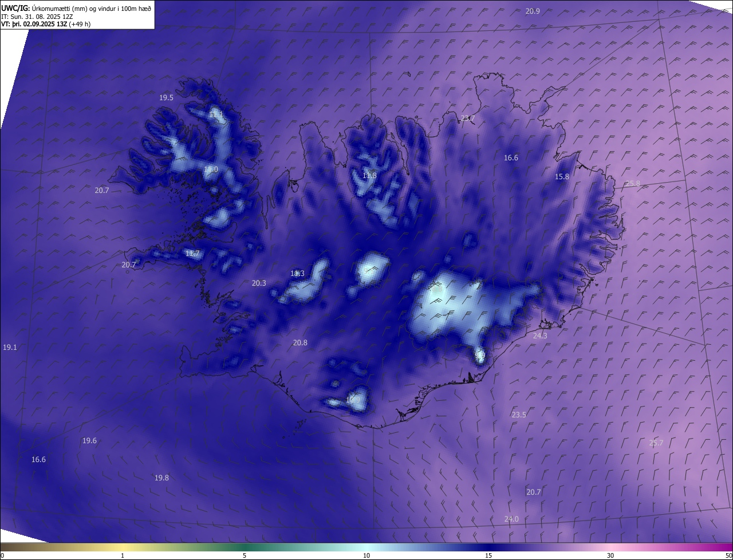Click the 11.8 value label
733x560 pixels.
click(x=369, y=175)
